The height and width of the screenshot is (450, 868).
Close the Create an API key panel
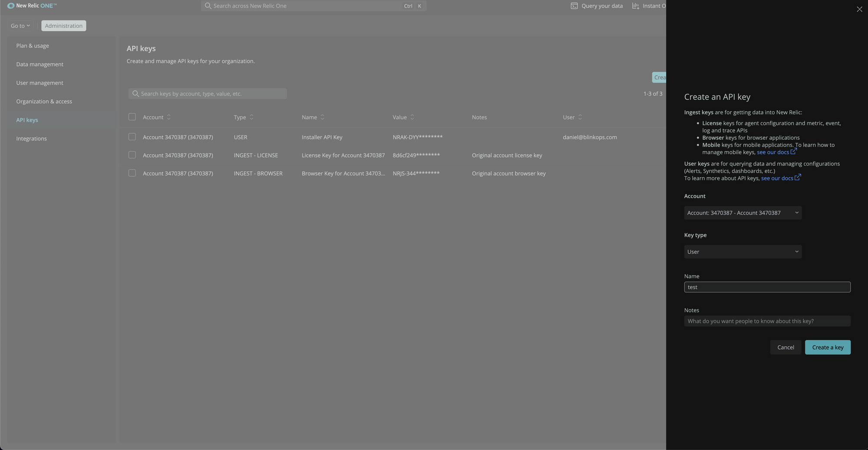pos(859,9)
